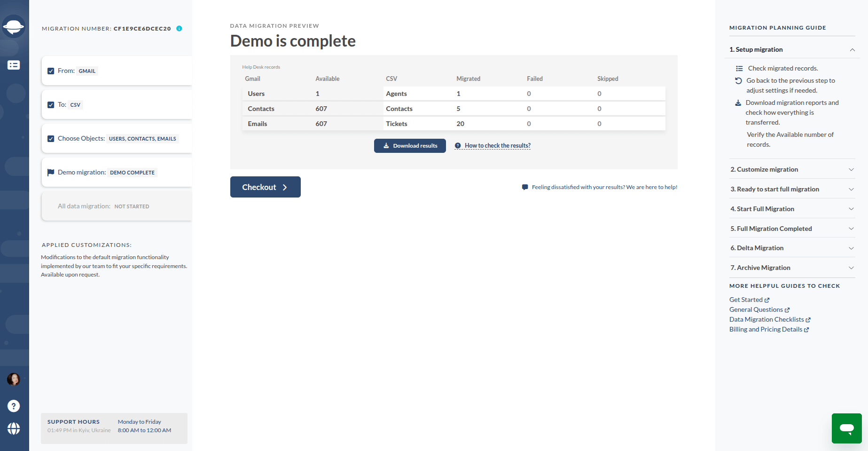Click the go-back arrow icon in the planning guide
Screen dimensions: 868x451
coord(738,80)
